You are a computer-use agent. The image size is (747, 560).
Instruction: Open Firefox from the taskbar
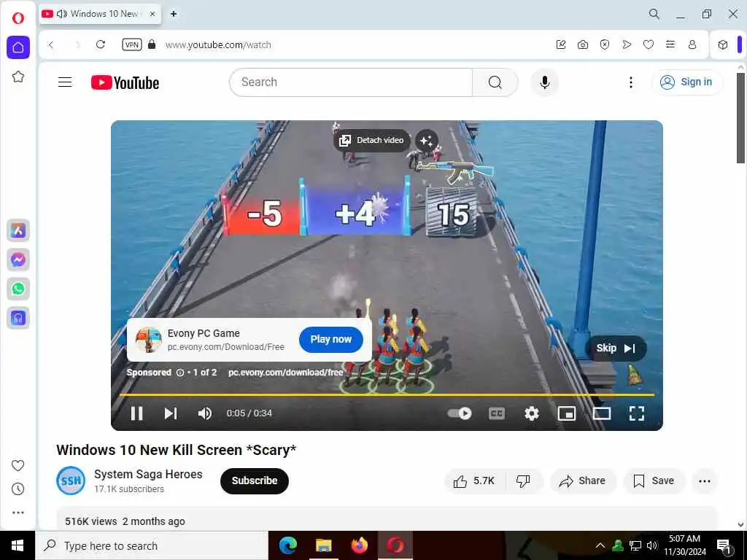(x=359, y=545)
